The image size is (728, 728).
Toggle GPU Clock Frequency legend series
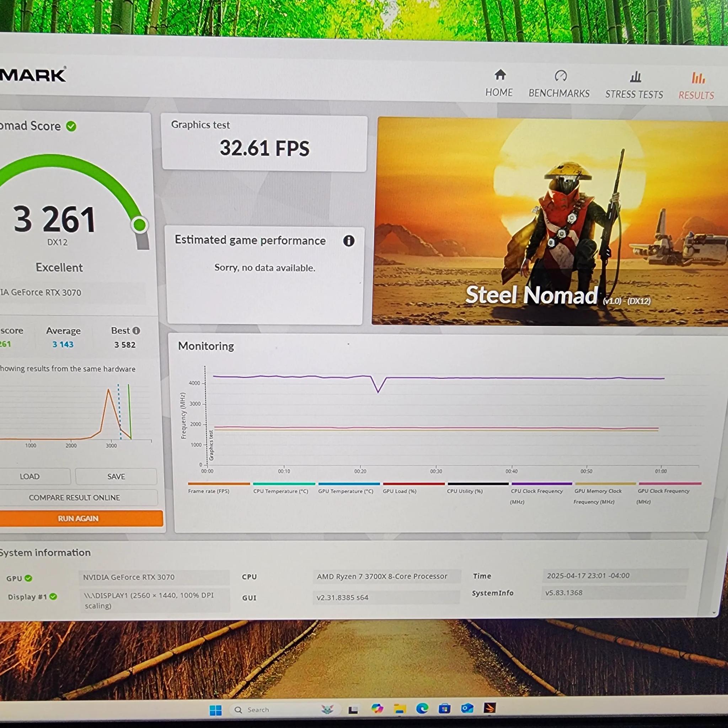click(x=670, y=493)
